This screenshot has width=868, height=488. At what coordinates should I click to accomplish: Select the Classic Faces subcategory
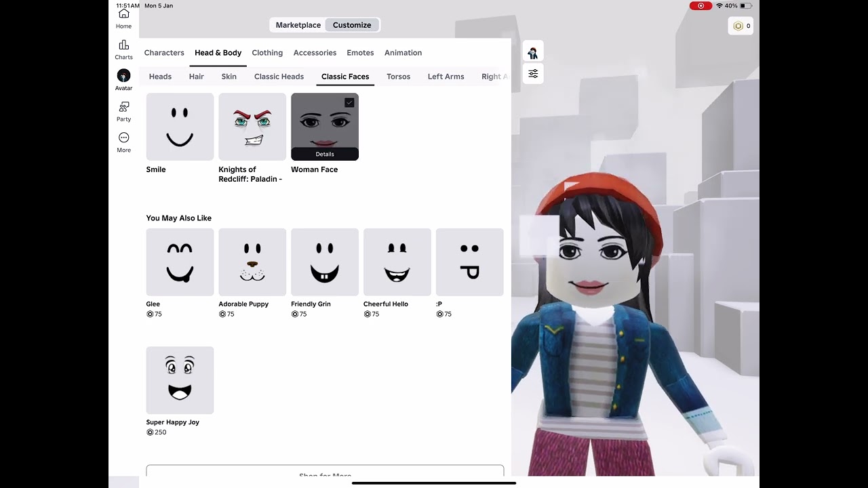345,77
